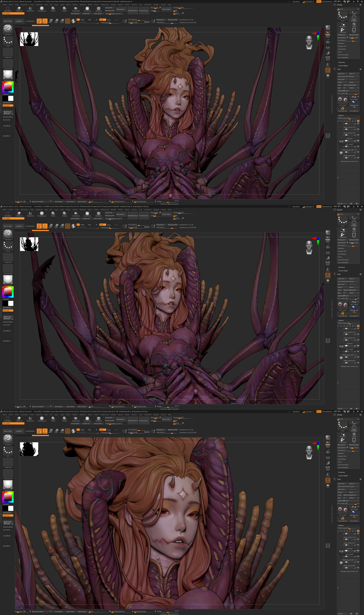Click Make PolyMesh3D in top window
Image resolution: width=364 pixels, height=615 pixels.
(x=349, y=85)
